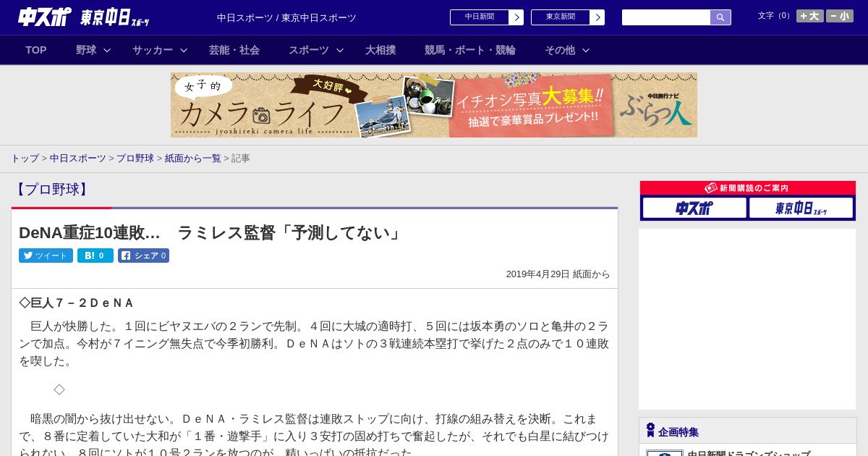This screenshot has height=456, width=868.
Task: Open その他 navigation menu
Action: point(560,50)
